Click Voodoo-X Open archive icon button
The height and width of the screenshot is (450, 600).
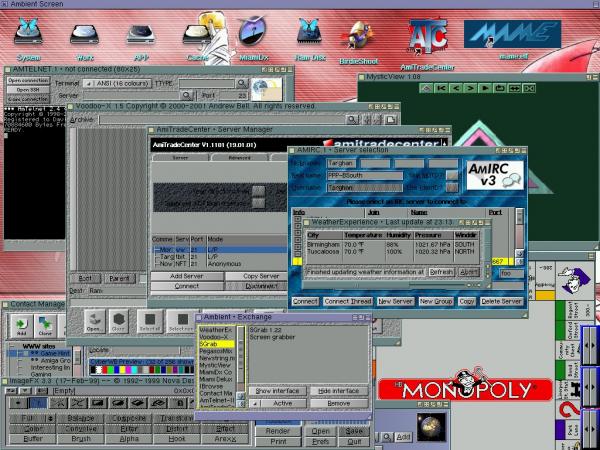[x=95, y=321]
